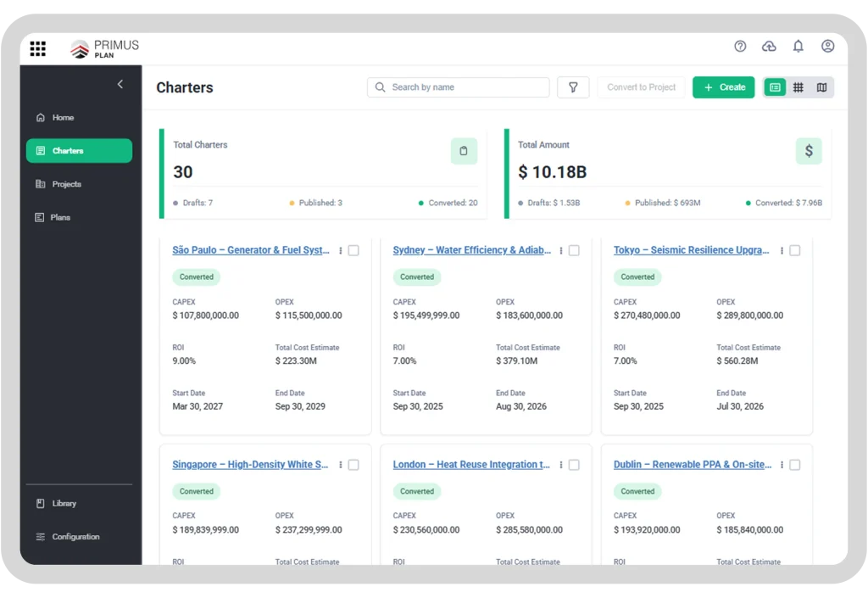Collapse the sidebar with the chevron
Image resolution: width=868 pixels, height=598 pixels.
click(x=120, y=84)
